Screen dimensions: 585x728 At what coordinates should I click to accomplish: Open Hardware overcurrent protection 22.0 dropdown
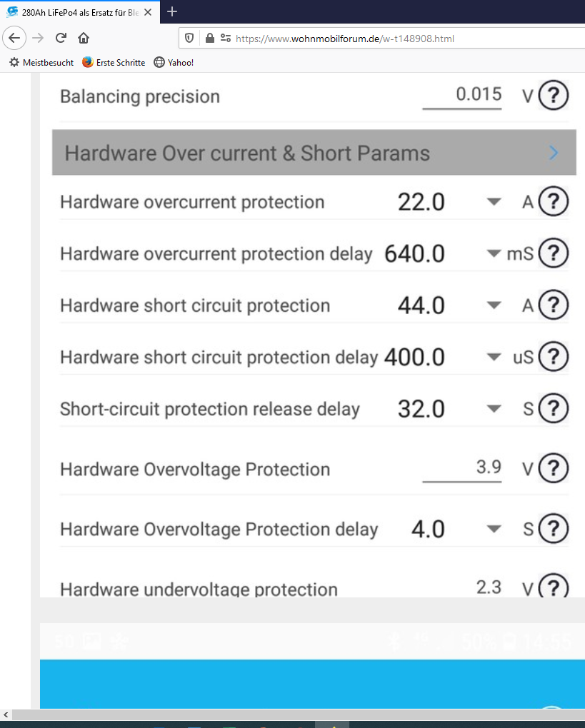pos(494,201)
